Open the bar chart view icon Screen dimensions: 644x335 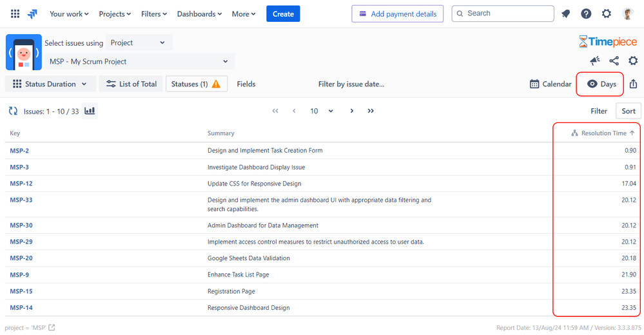tap(90, 111)
